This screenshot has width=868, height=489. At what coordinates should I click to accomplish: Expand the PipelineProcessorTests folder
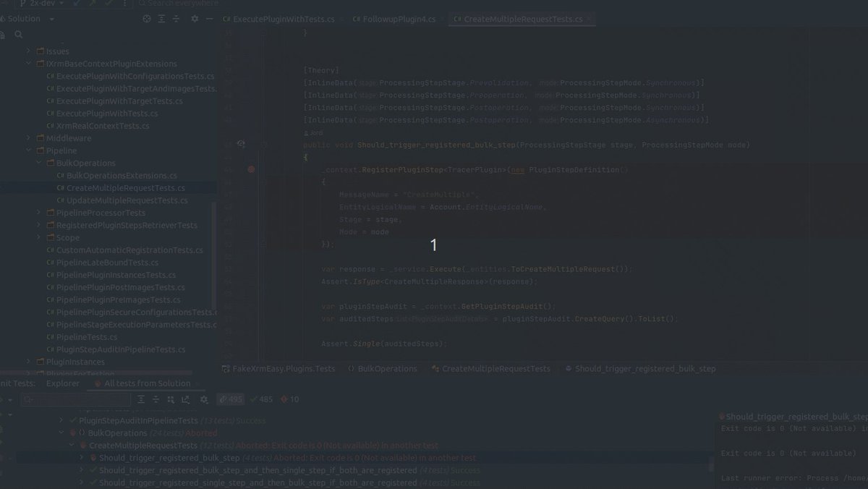pos(40,213)
